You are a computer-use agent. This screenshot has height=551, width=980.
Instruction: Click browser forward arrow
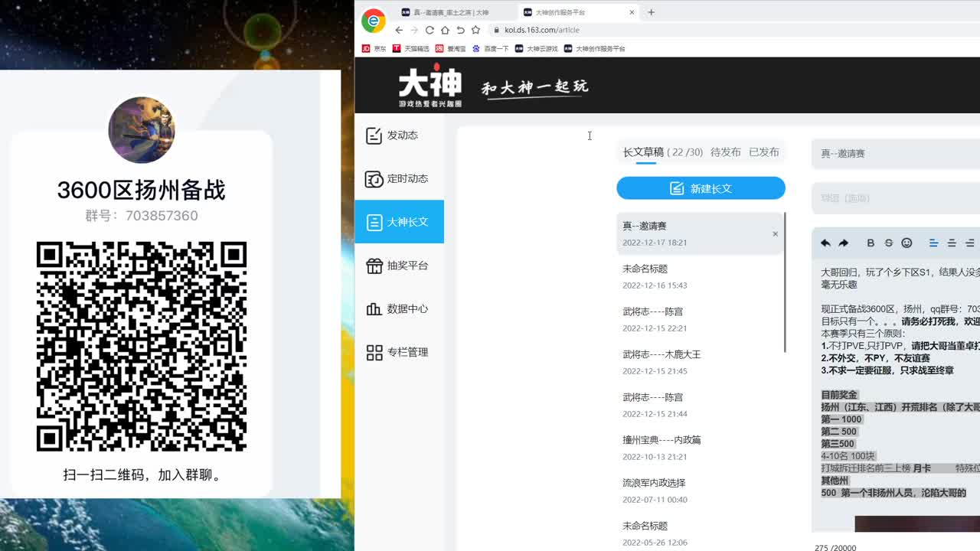coord(414,30)
